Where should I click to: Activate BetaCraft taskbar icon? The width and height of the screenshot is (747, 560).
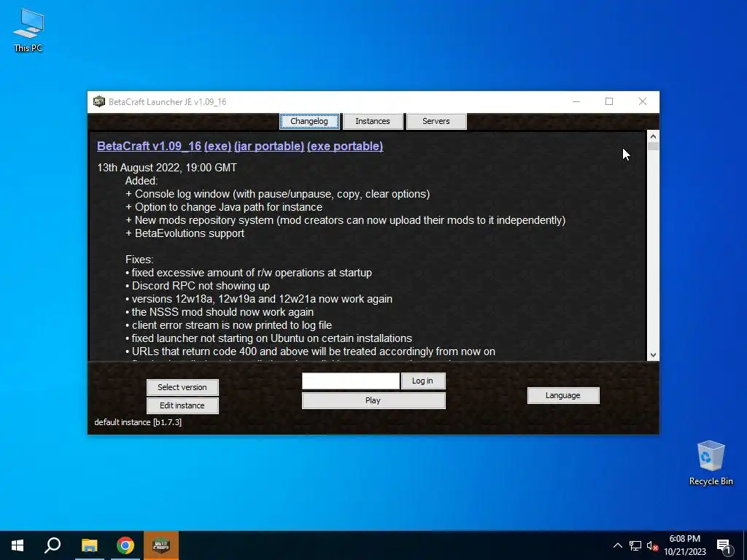[x=161, y=545]
